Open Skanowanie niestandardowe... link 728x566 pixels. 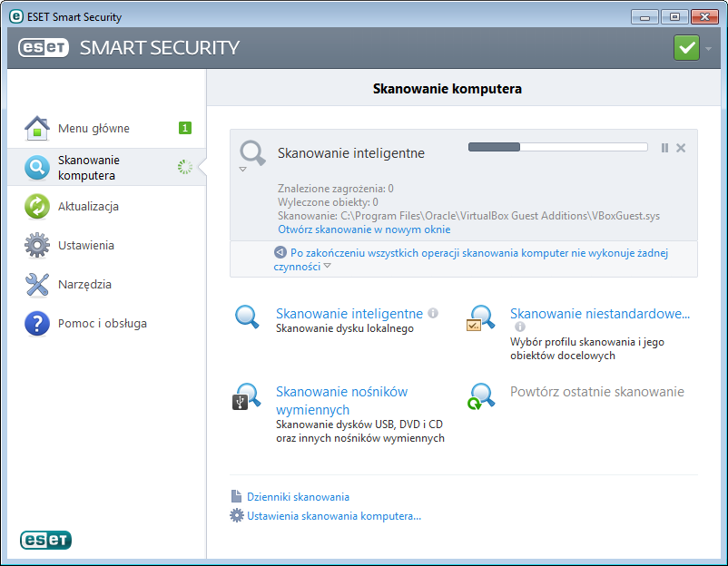[x=600, y=314]
